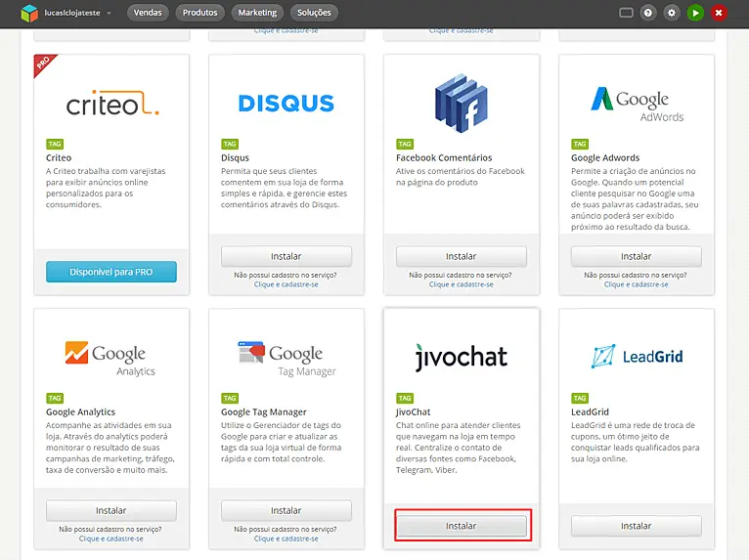The height and width of the screenshot is (560, 749).
Task: Open the Soluções menu
Action: point(314,13)
